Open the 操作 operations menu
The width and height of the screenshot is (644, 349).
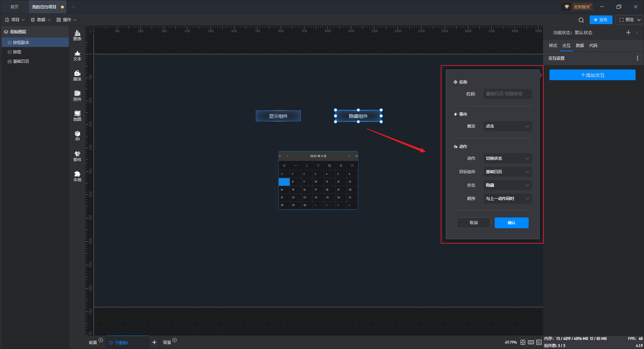click(66, 20)
